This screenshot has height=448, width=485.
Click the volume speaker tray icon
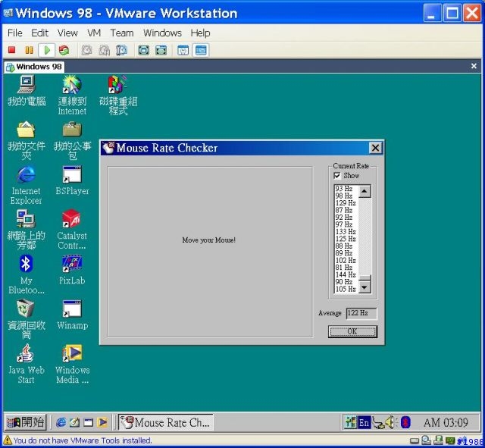pyautogui.click(x=390, y=422)
